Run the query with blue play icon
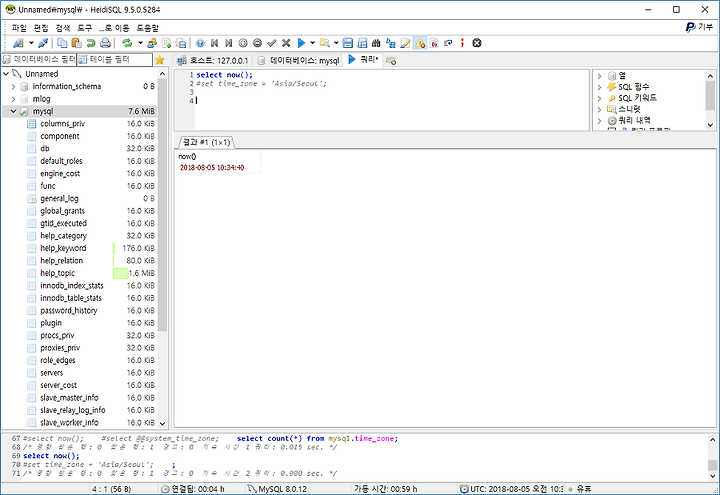The image size is (720, 495). click(x=301, y=43)
